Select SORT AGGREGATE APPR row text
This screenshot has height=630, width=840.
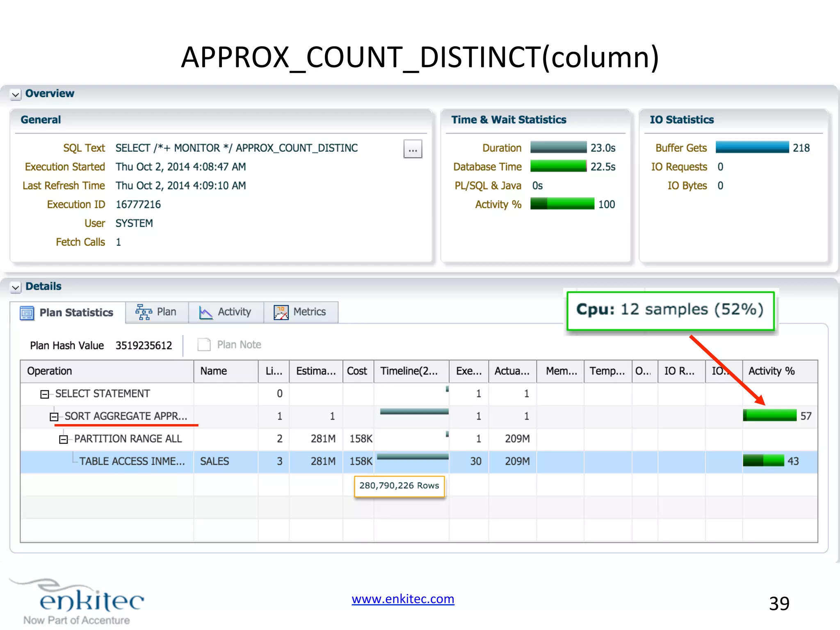[x=126, y=416]
